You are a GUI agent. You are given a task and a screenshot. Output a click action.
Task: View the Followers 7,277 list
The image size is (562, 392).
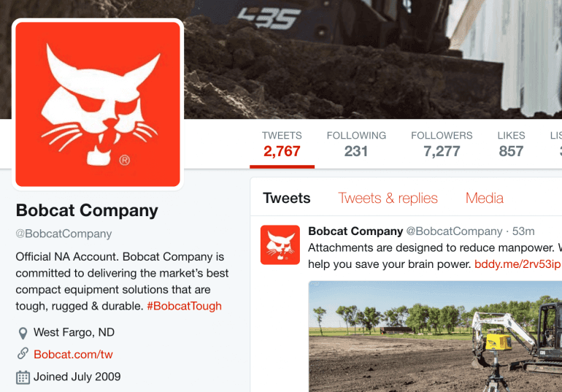[442, 145]
